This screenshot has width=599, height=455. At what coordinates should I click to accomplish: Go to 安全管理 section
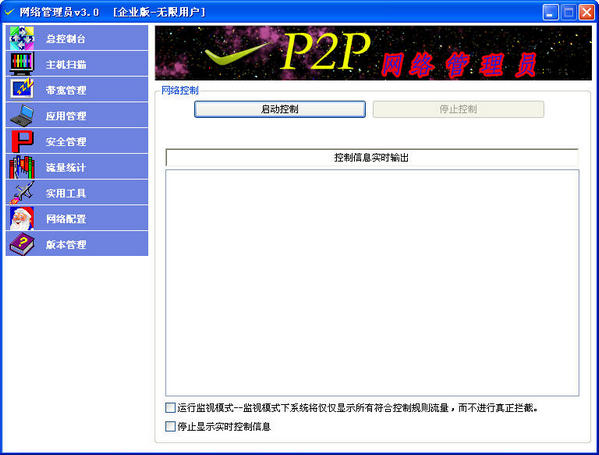click(x=77, y=141)
